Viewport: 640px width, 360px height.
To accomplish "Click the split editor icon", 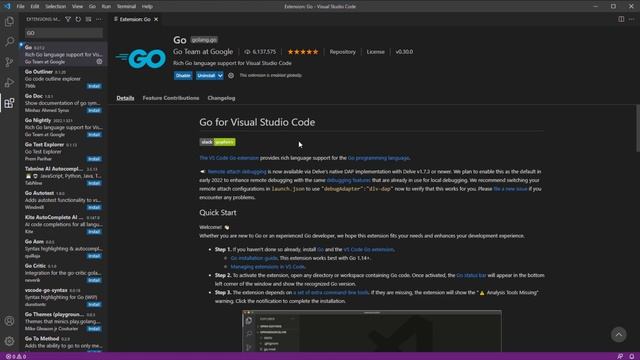I will pos(621,19).
